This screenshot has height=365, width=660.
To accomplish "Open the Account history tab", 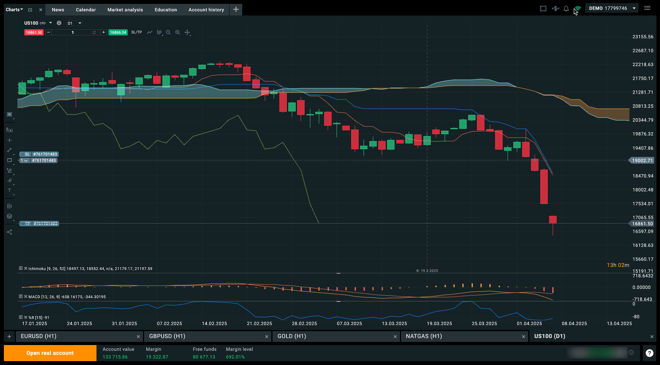I will coord(206,10).
